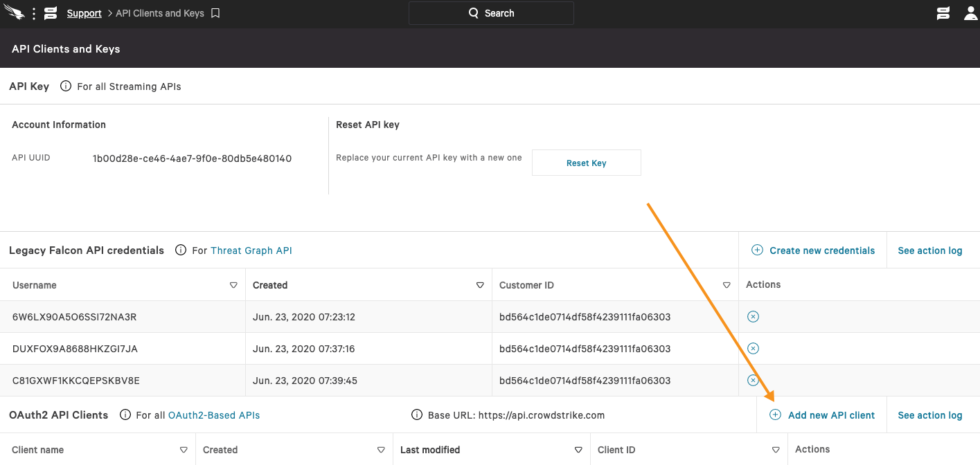Image resolution: width=980 pixels, height=465 pixels.
Task: Show info icon next to API Key
Action: click(x=66, y=86)
